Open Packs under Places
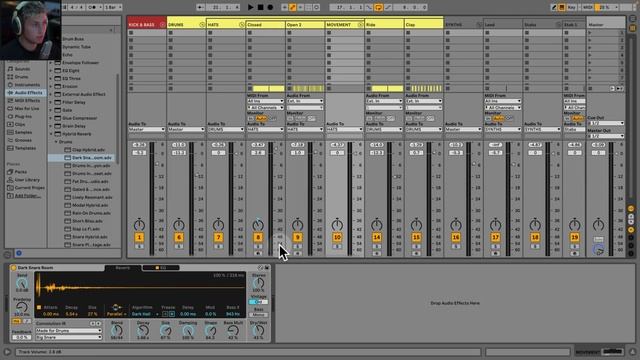 pyautogui.click(x=20, y=172)
